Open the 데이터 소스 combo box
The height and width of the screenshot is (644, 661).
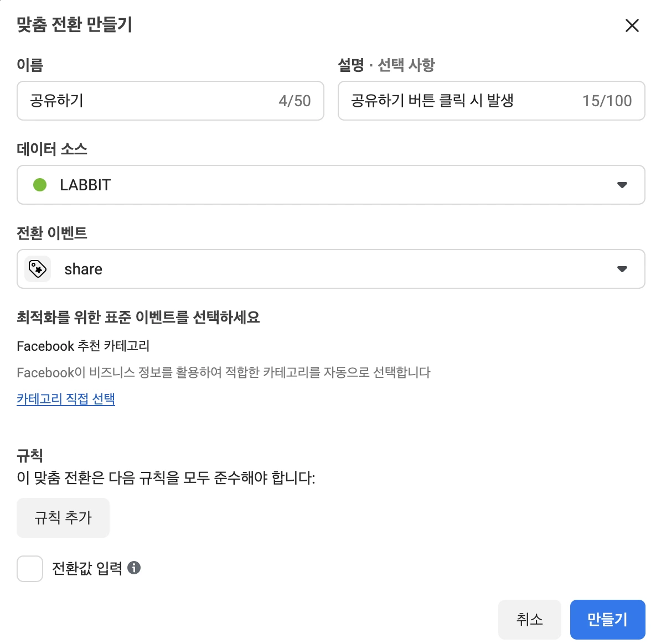331,185
